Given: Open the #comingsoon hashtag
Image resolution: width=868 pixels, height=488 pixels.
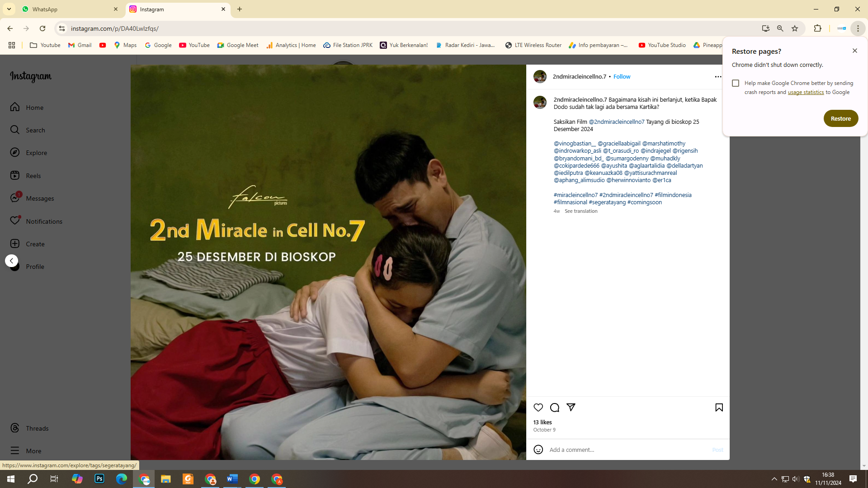Looking at the screenshot, I should coord(644,202).
